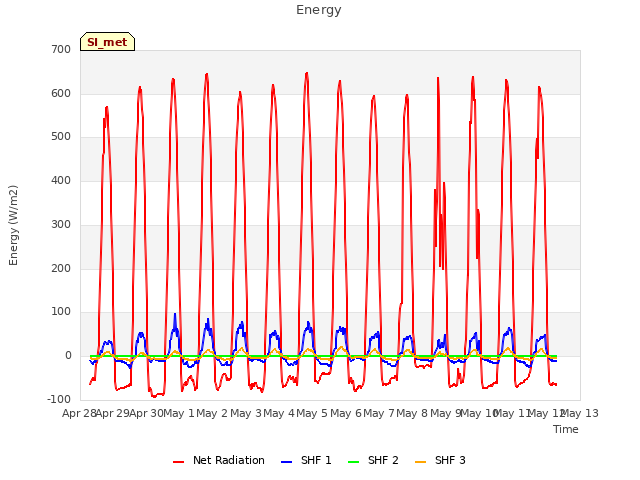This screenshot has width=640, height=480.
Task: Click the red Net Radiation legend swatch
Action: [x=178, y=462]
